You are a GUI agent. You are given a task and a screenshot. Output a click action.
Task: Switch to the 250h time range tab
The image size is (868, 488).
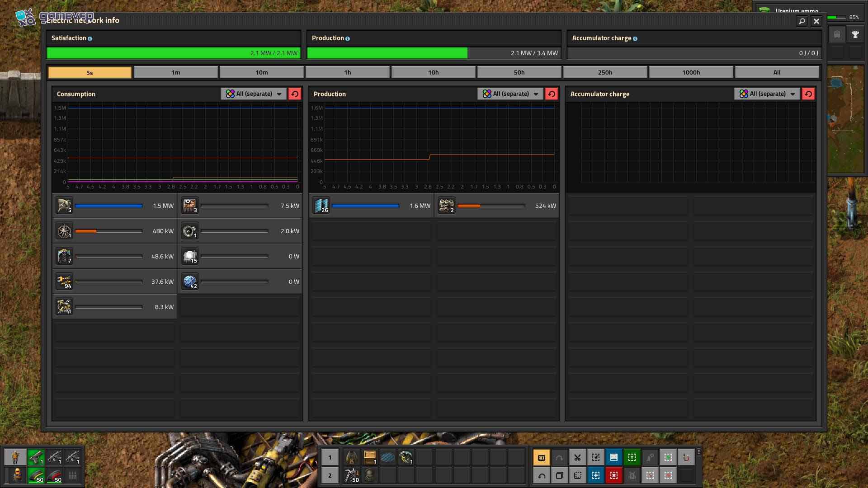coord(605,72)
